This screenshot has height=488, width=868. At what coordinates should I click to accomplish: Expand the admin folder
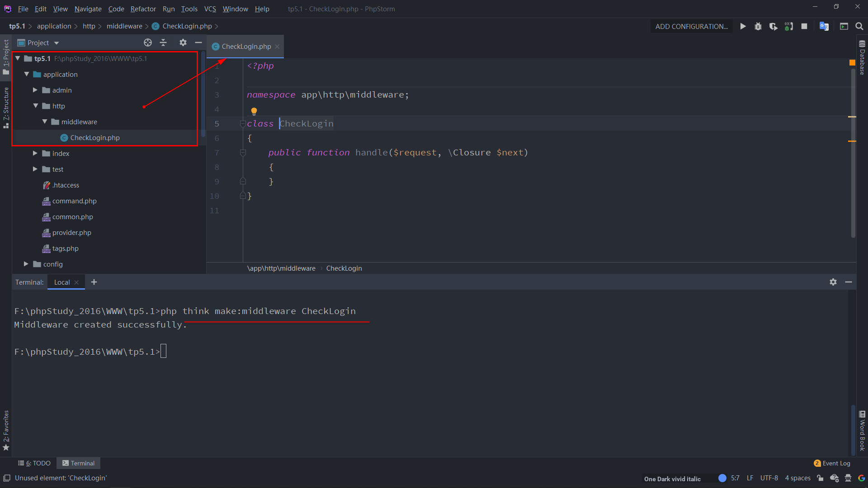click(35, 90)
